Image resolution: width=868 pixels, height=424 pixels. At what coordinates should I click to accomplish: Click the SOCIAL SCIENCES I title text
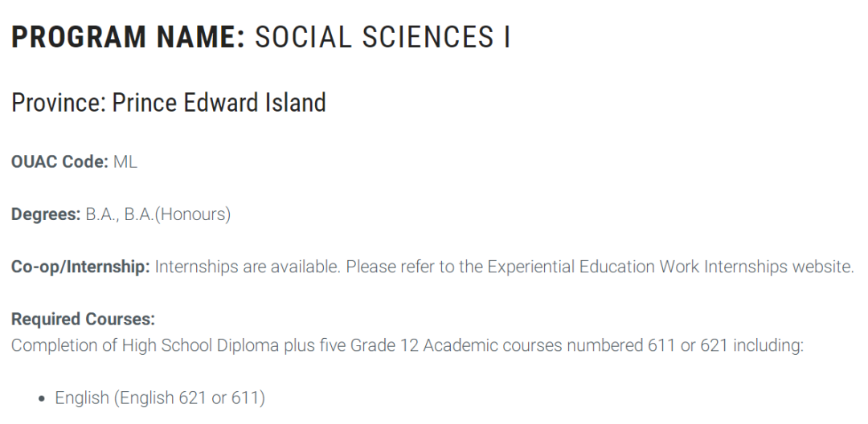pos(383,37)
